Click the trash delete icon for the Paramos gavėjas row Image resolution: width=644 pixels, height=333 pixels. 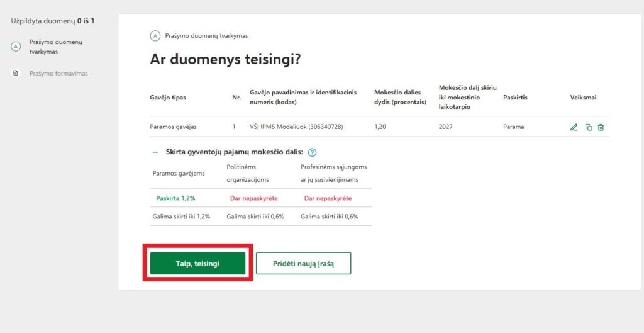click(x=601, y=127)
